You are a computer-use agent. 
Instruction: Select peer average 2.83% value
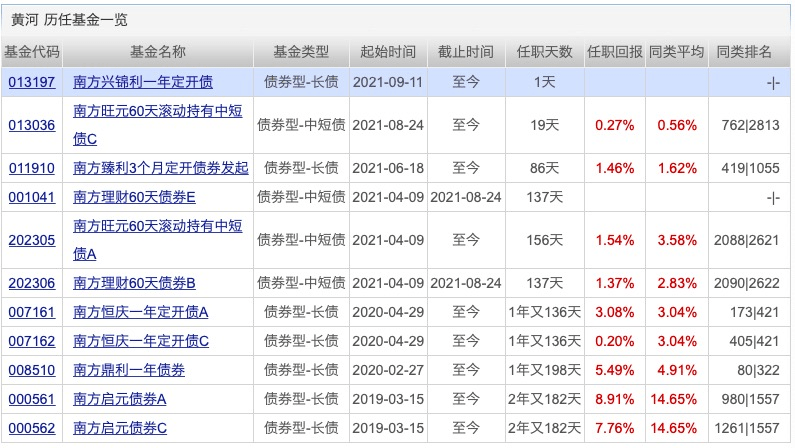click(x=677, y=283)
